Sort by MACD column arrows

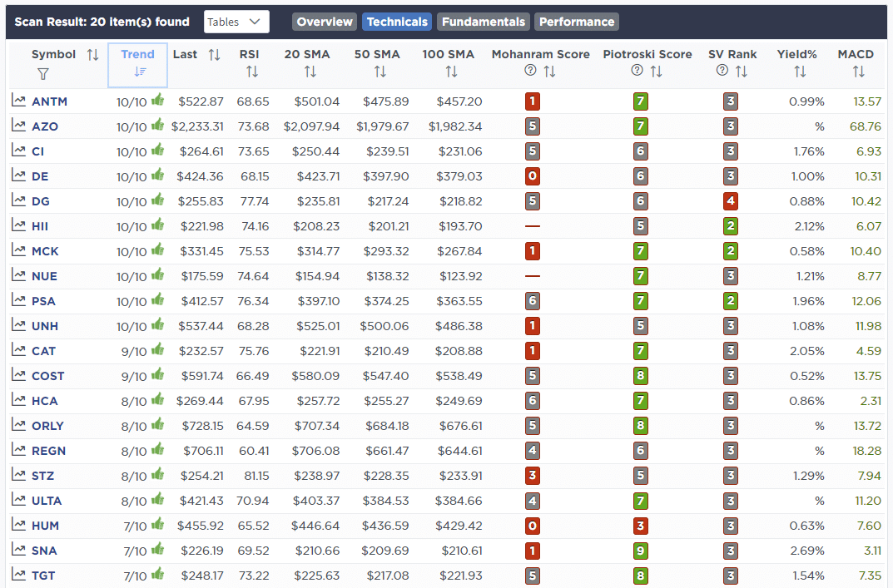(858, 72)
